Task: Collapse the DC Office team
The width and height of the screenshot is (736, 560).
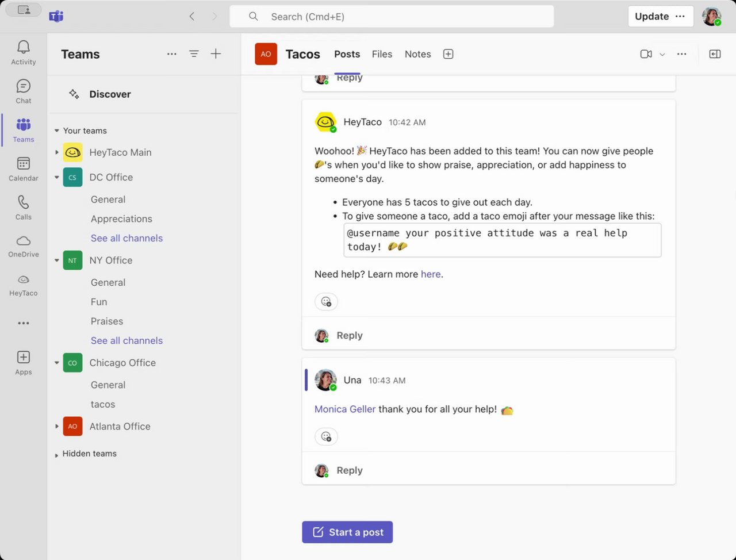Action: tap(57, 178)
